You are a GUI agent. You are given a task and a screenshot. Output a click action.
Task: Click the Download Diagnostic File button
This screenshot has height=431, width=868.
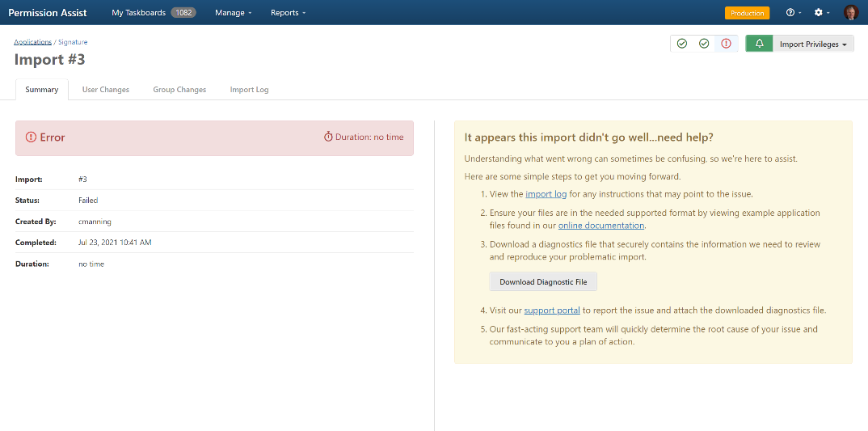click(x=543, y=282)
